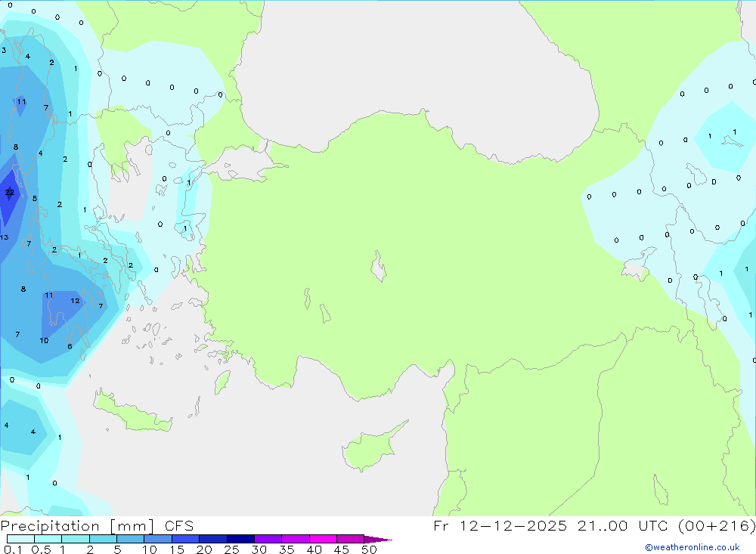
Task: Click the island of Crete on map
Action: coord(132,413)
